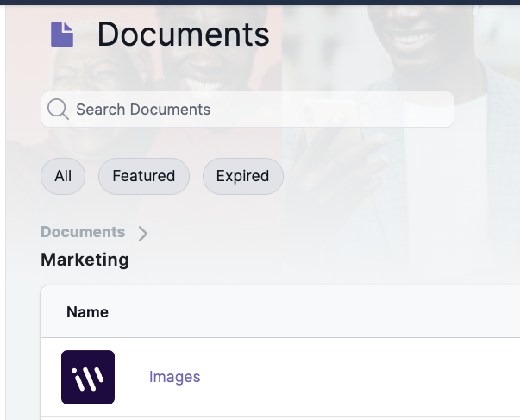Go back to the Documents breadcrumb

click(83, 232)
